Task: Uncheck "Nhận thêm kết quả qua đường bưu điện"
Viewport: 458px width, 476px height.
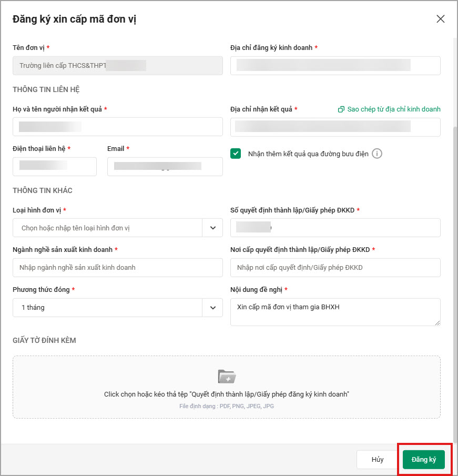Action: 236,154
